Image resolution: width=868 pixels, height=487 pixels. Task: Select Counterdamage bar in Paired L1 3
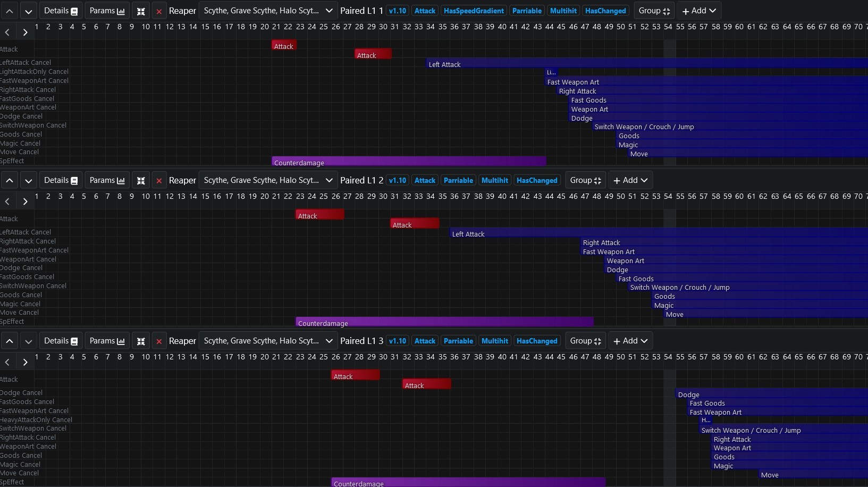coord(468,483)
